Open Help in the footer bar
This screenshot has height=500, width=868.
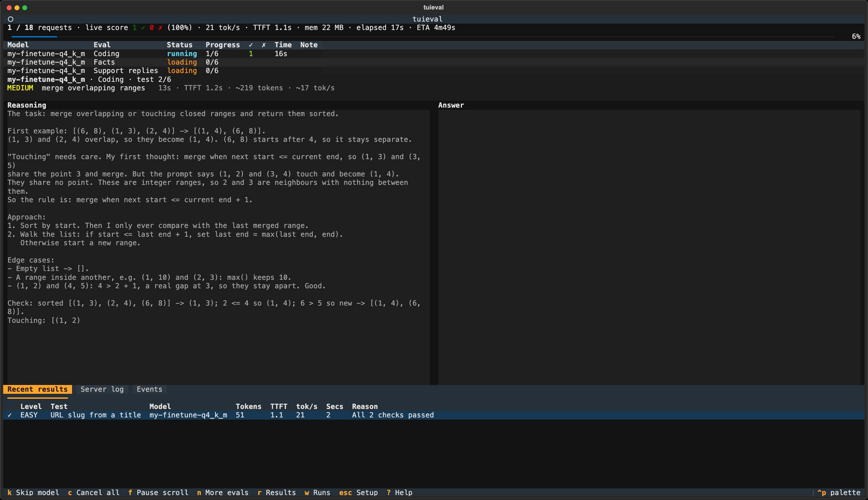tap(399, 493)
